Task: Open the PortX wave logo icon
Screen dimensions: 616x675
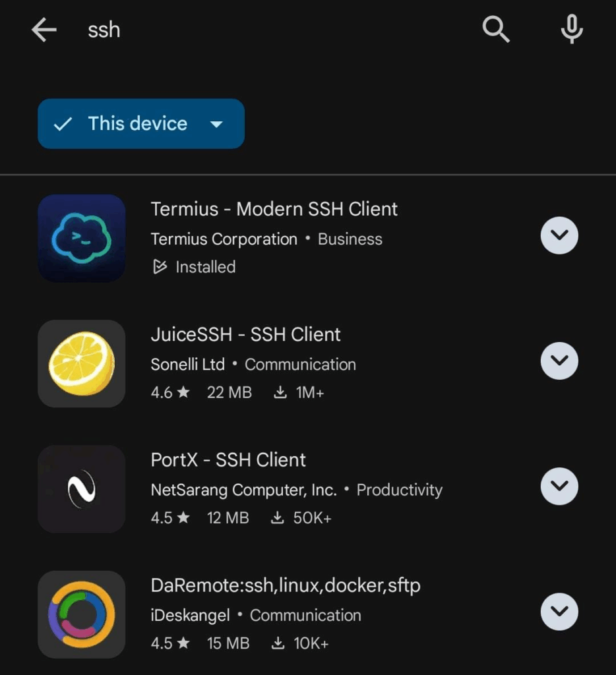Action: click(81, 489)
